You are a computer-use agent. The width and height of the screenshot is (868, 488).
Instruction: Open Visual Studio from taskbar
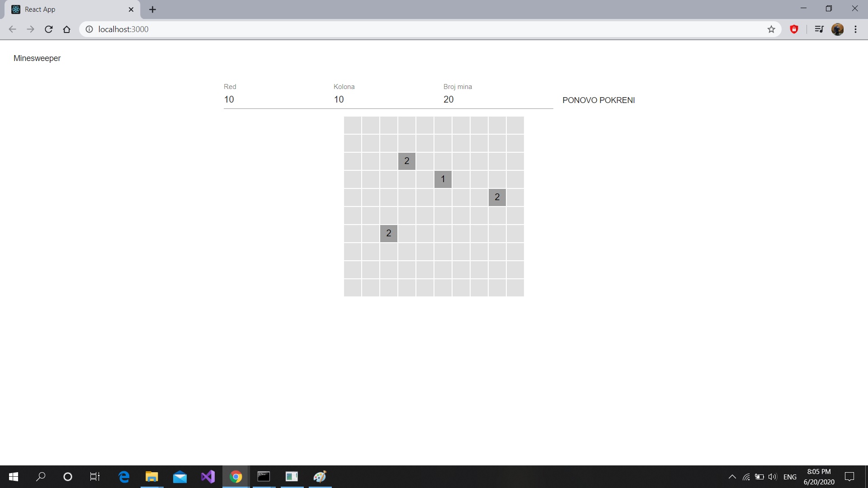[x=208, y=477]
